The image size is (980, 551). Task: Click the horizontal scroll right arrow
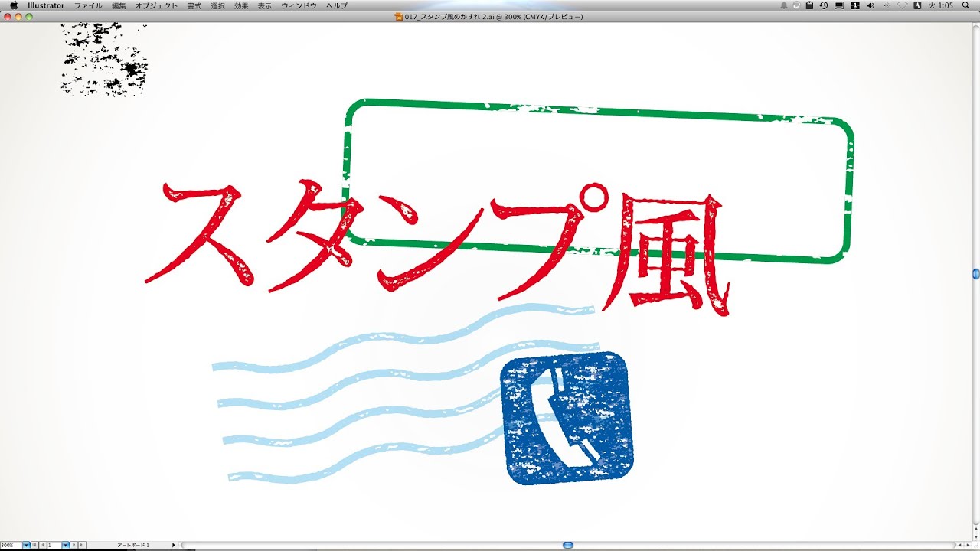click(x=968, y=545)
